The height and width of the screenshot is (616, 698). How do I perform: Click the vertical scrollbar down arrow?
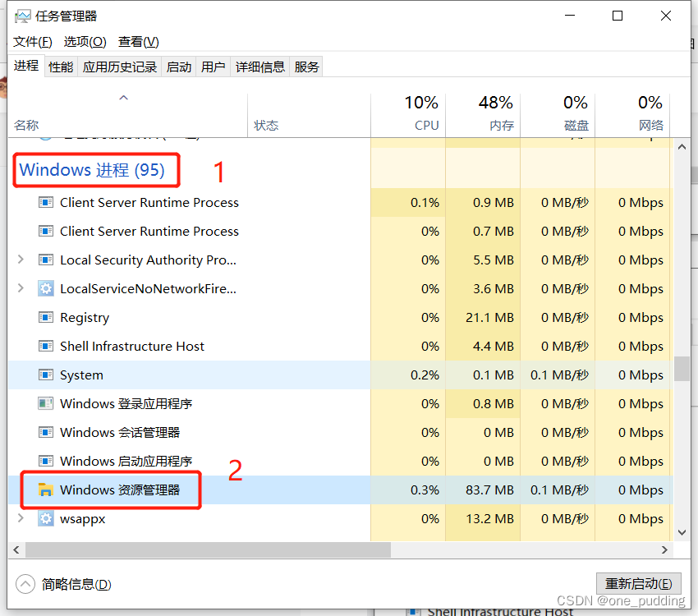[682, 532]
